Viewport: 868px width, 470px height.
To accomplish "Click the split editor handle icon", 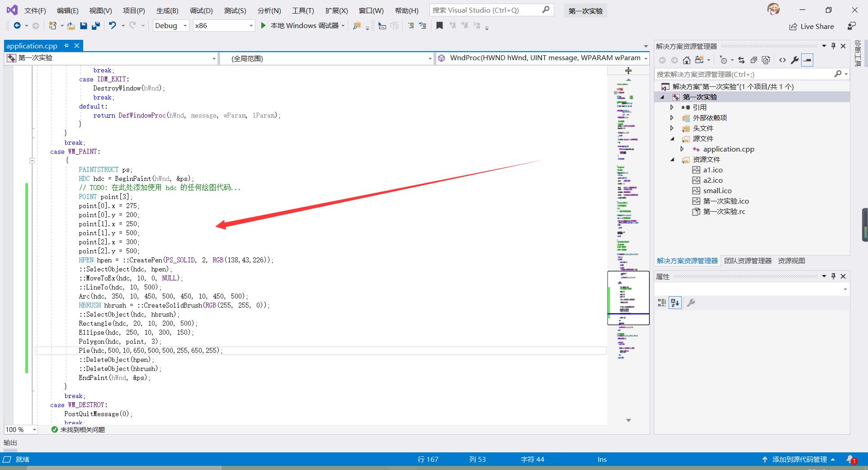I will pos(628,70).
